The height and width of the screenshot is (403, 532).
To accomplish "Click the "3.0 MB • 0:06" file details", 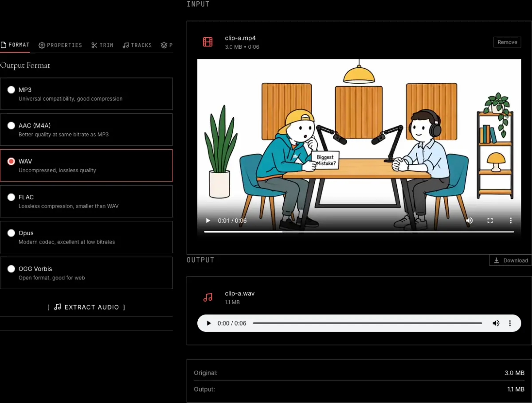I will pyautogui.click(x=242, y=47).
